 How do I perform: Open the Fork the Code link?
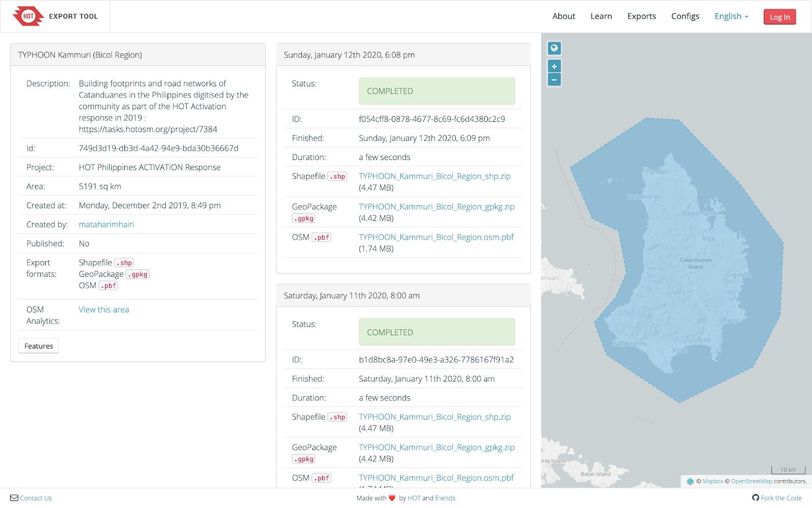click(x=781, y=498)
